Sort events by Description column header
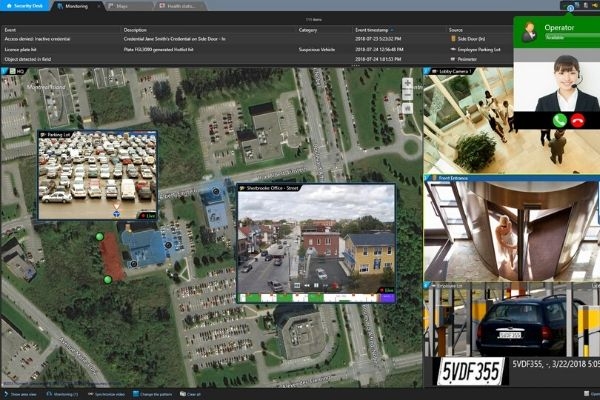This screenshot has width=600, height=400. tap(135, 30)
